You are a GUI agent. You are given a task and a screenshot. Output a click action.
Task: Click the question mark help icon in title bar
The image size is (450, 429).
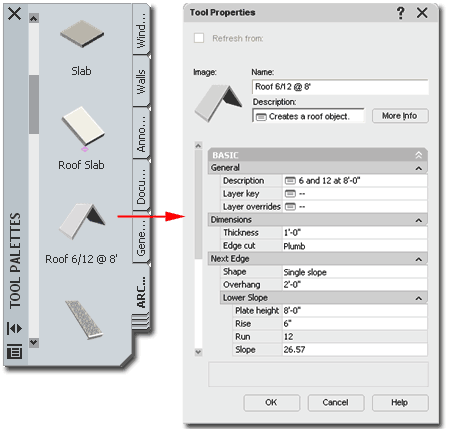coord(401,13)
